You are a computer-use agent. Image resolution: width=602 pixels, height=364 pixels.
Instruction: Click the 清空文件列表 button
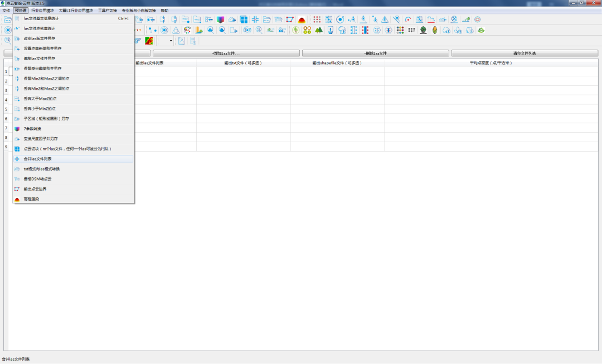tap(525, 54)
